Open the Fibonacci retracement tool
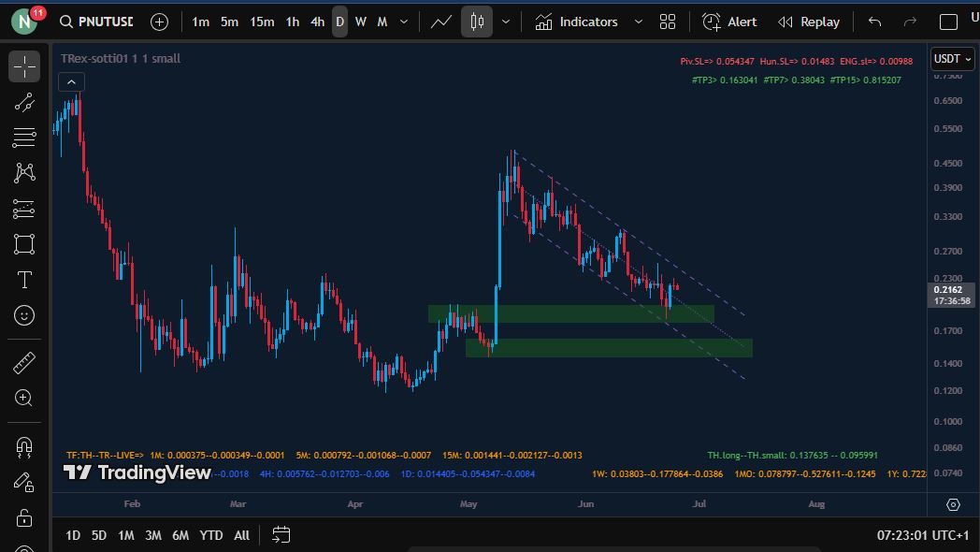Viewport: 980px width, 552px height. (24, 138)
